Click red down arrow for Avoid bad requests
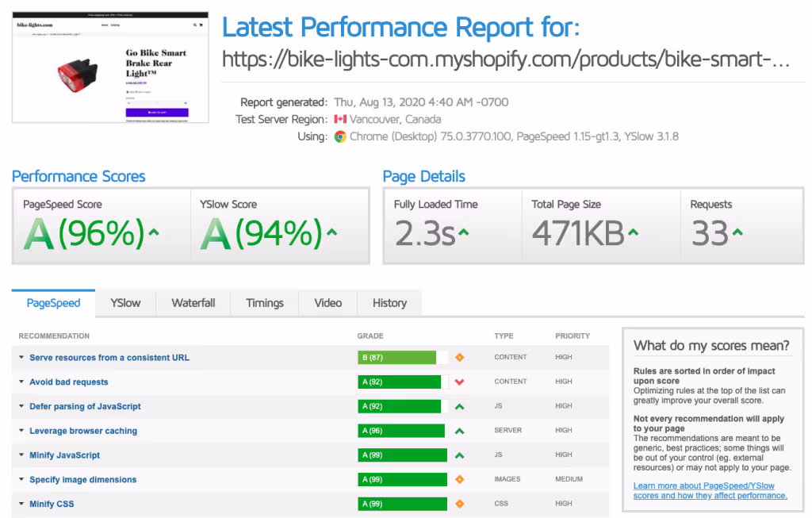This screenshot has height=518, width=812. 459,382
